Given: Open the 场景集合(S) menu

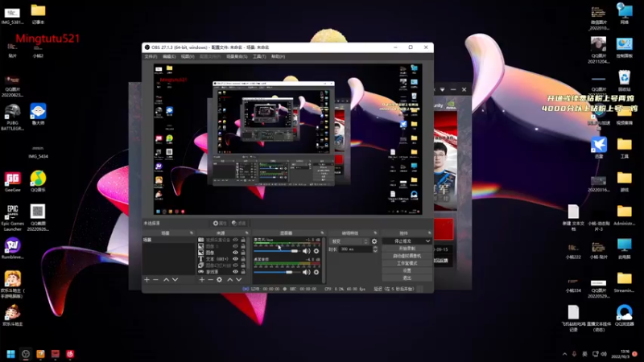Looking at the screenshot, I should pyautogui.click(x=237, y=56).
